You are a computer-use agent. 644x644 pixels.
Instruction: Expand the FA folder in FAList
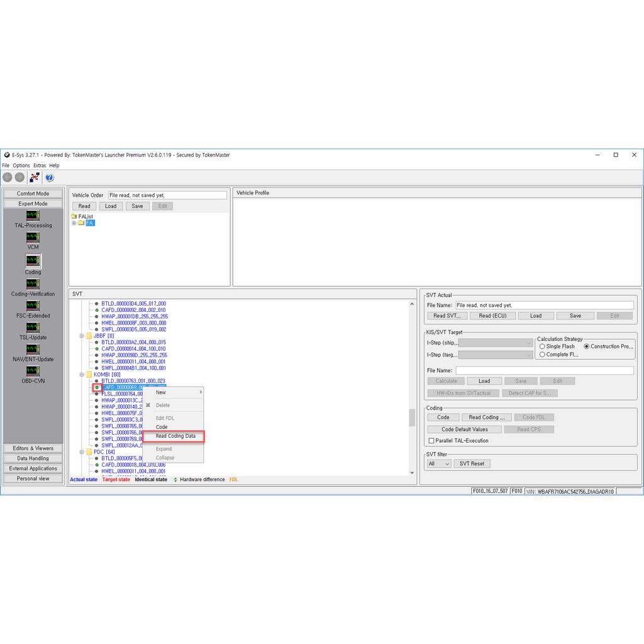pyautogui.click(x=74, y=223)
